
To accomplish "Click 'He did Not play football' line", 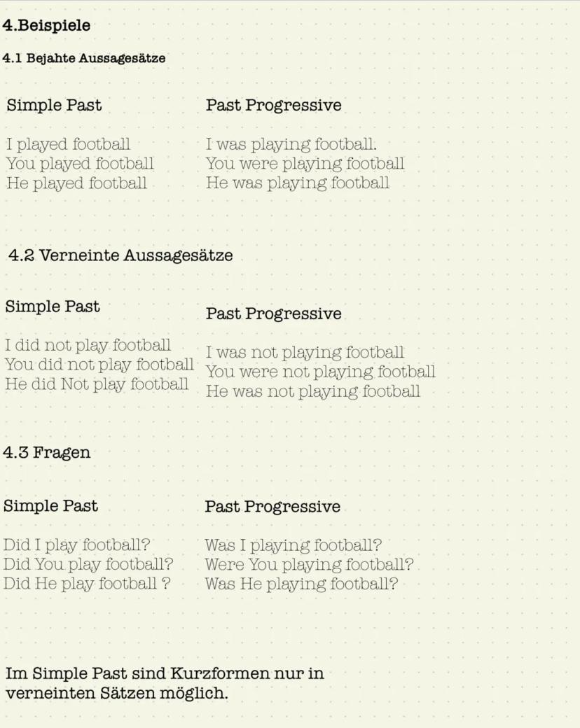I will point(97,384).
